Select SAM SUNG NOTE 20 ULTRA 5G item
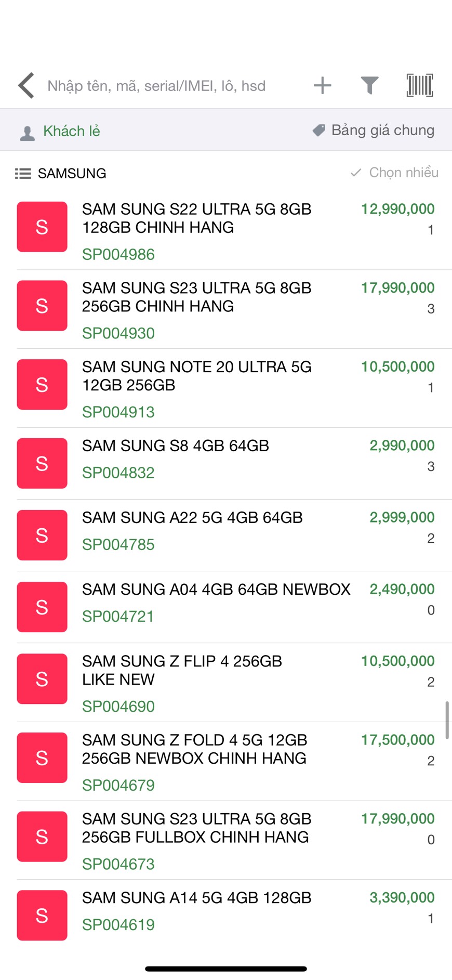Screen dimensions: 452x980 click(196, 375)
